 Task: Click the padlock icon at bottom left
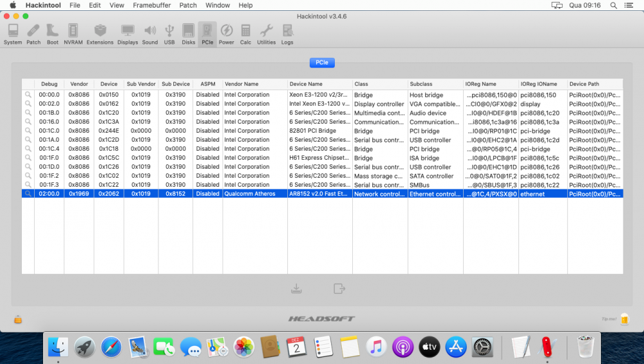[x=17, y=319]
